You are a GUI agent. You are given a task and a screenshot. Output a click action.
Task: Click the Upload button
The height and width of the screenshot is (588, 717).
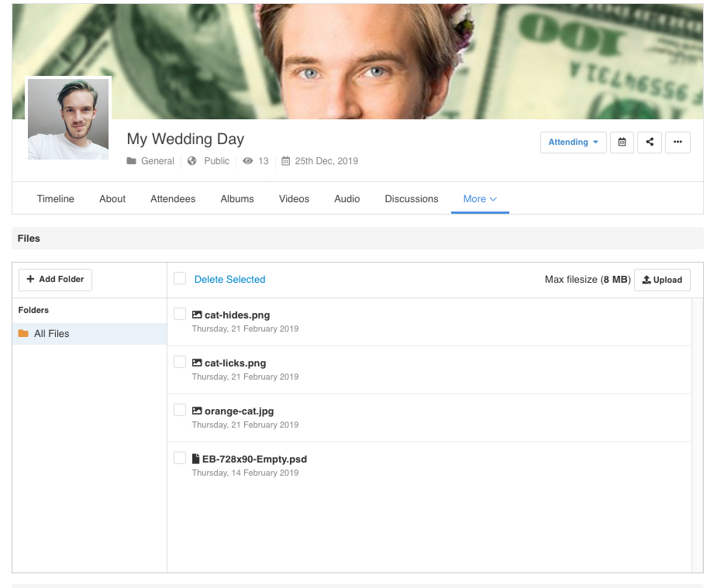(x=662, y=280)
